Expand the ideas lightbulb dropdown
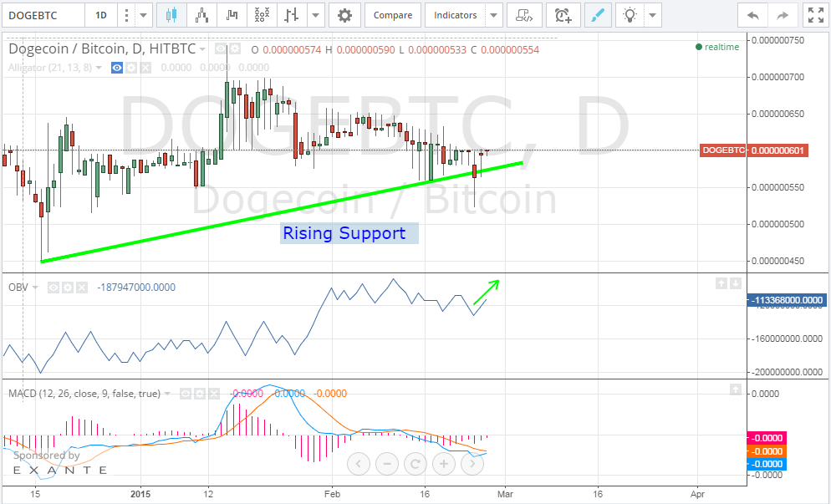 point(653,15)
